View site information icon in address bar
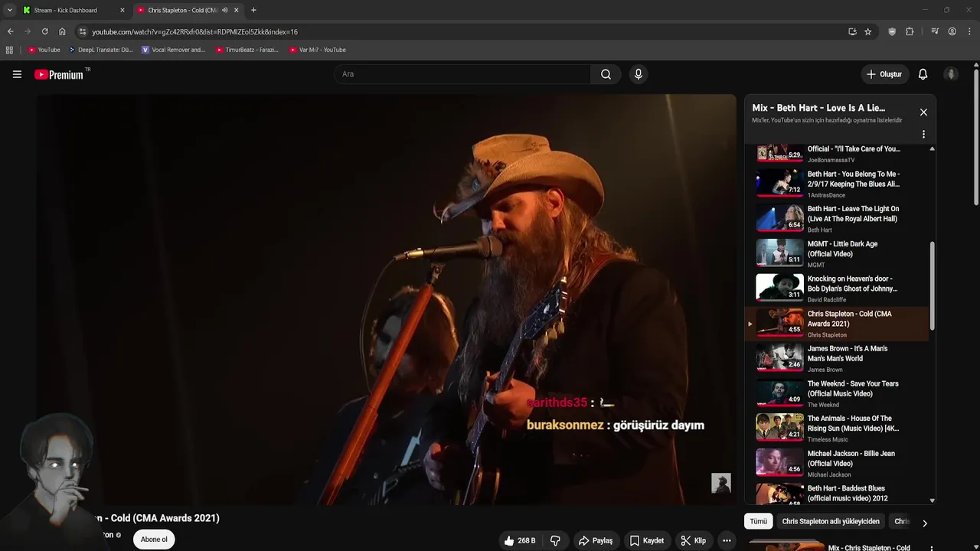The image size is (980, 551). pyautogui.click(x=82, y=31)
